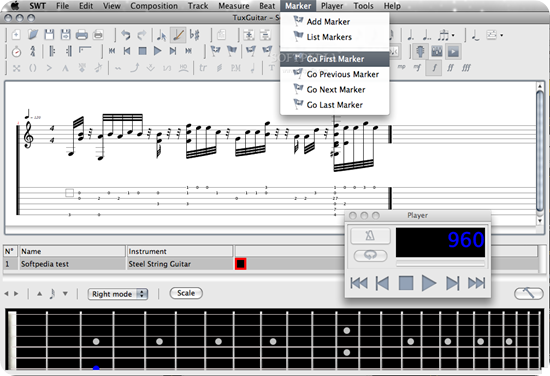
Task: Click add marker flag in toolbar
Action: coord(215,51)
